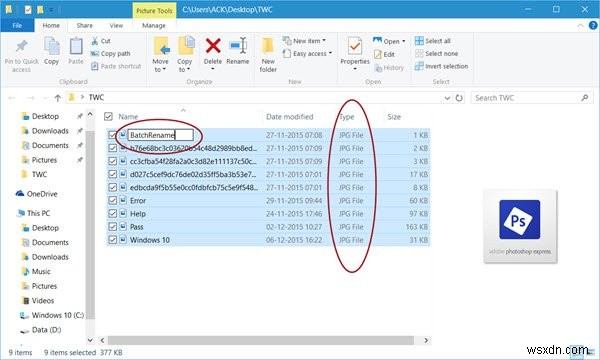Click the search magnifier icon

584,98
